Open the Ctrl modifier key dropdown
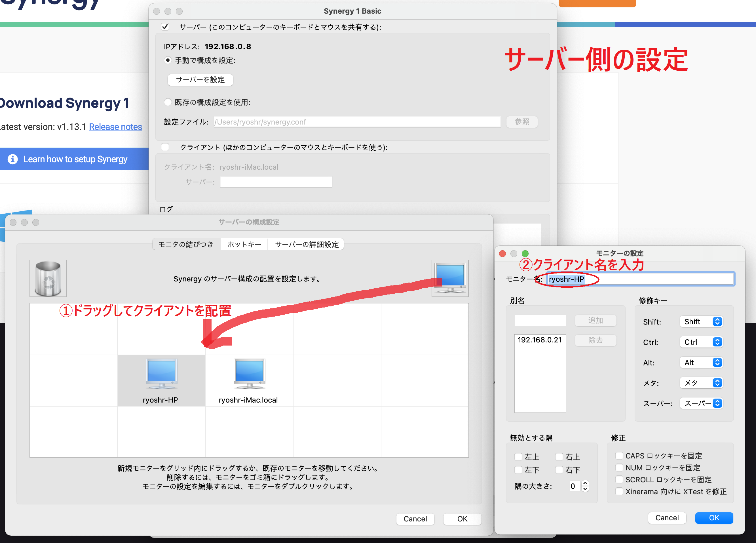The image size is (756, 543). click(x=701, y=342)
